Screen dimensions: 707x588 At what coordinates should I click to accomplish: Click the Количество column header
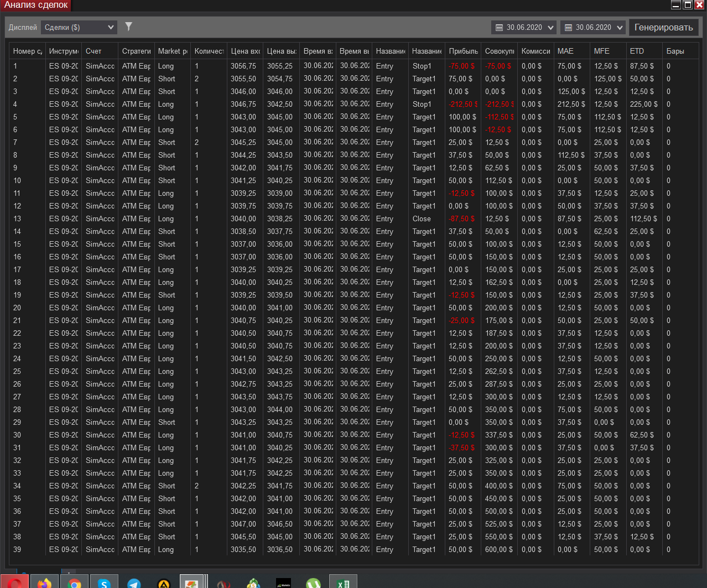(209, 51)
